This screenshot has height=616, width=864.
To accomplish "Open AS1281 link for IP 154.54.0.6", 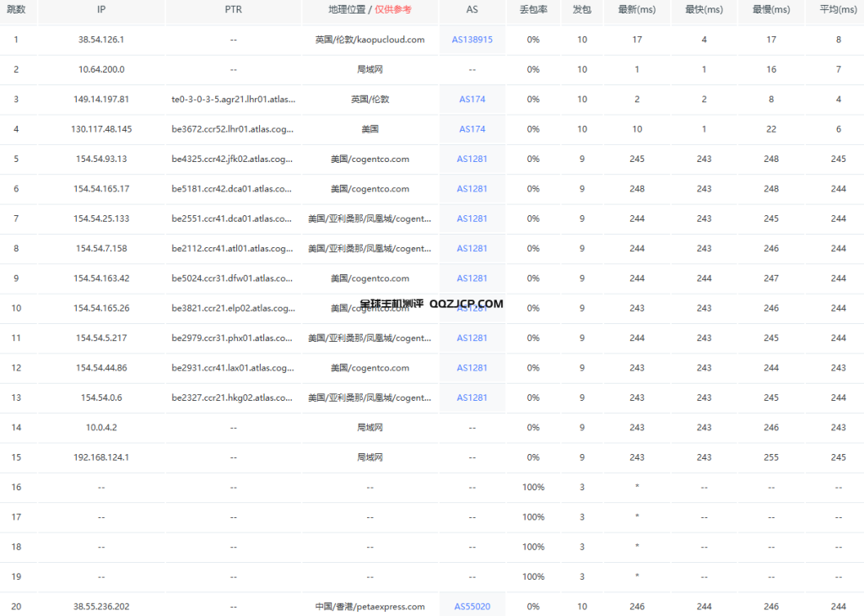I will 472,397.
